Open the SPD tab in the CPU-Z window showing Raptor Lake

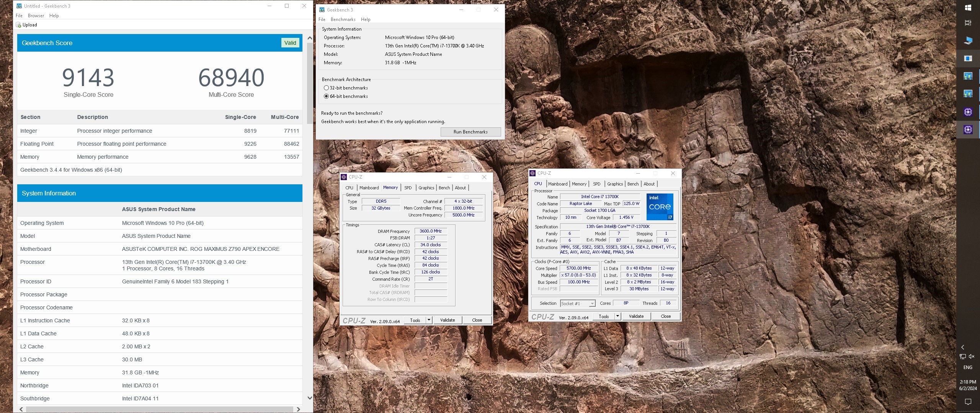coord(597,184)
